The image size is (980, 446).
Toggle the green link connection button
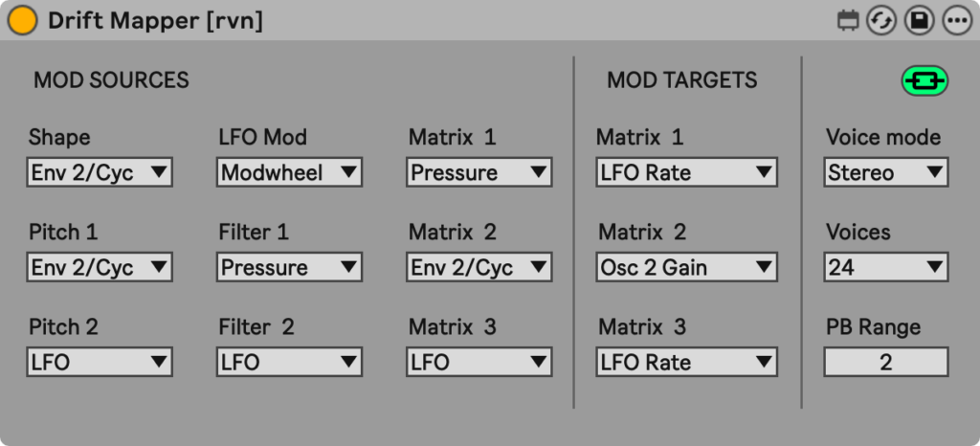point(924,81)
